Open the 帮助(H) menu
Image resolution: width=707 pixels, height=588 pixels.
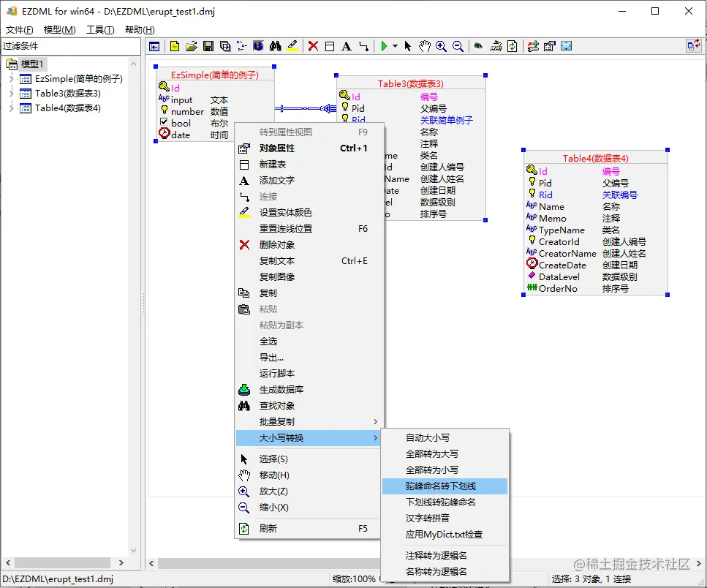coord(140,30)
